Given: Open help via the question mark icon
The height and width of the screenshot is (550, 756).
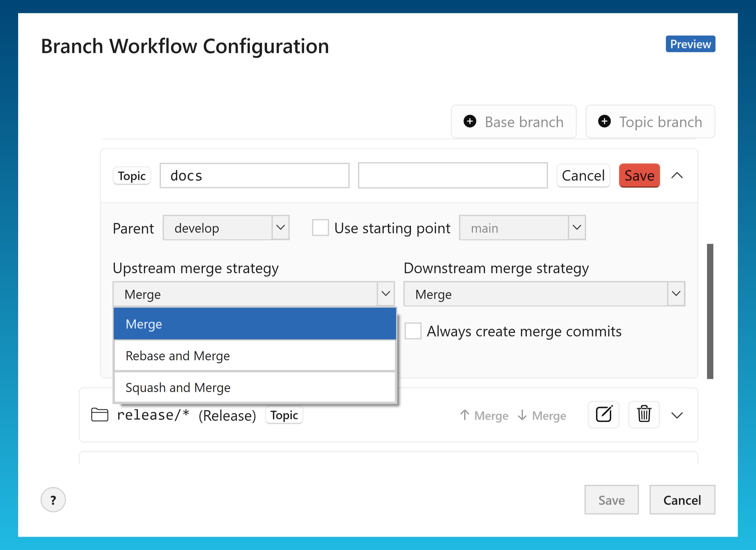Looking at the screenshot, I should [53, 500].
